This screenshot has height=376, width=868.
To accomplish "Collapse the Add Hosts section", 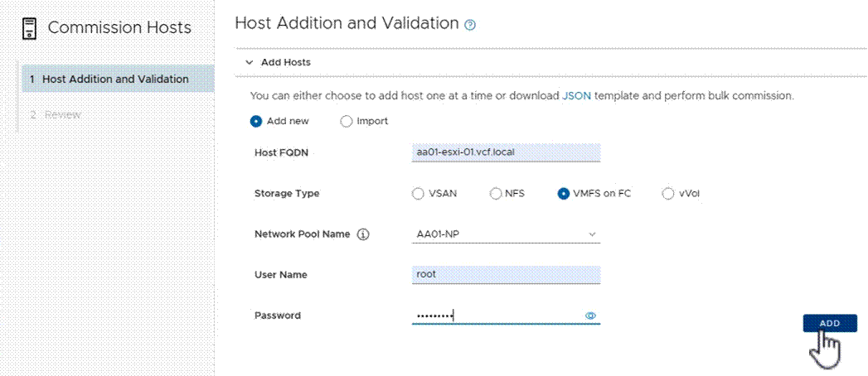I will coord(250,62).
